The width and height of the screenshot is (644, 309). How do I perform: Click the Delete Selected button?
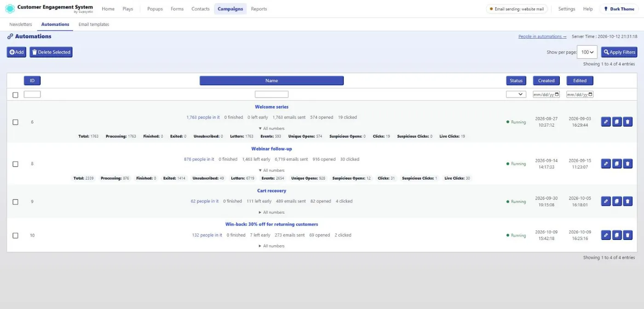click(51, 52)
